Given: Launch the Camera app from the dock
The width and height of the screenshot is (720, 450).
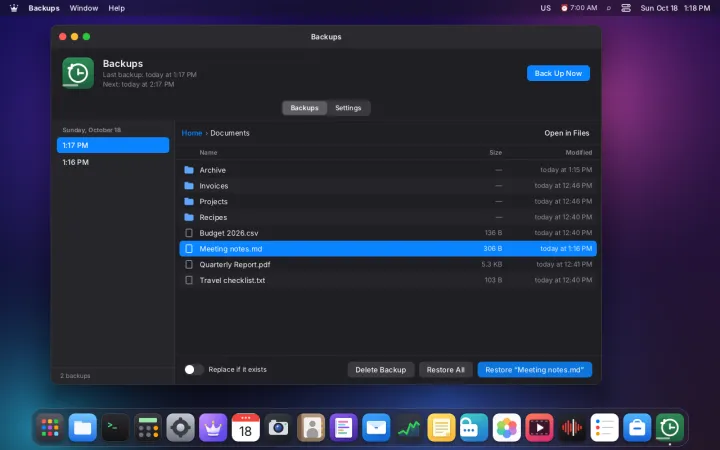Looking at the screenshot, I should coord(278,428).
